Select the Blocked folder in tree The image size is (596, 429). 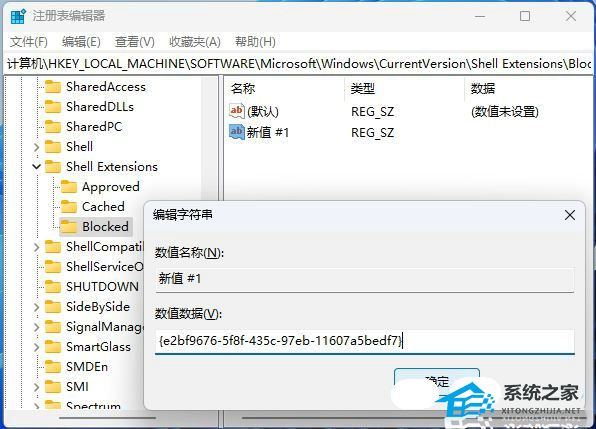[x=96, y=227]
